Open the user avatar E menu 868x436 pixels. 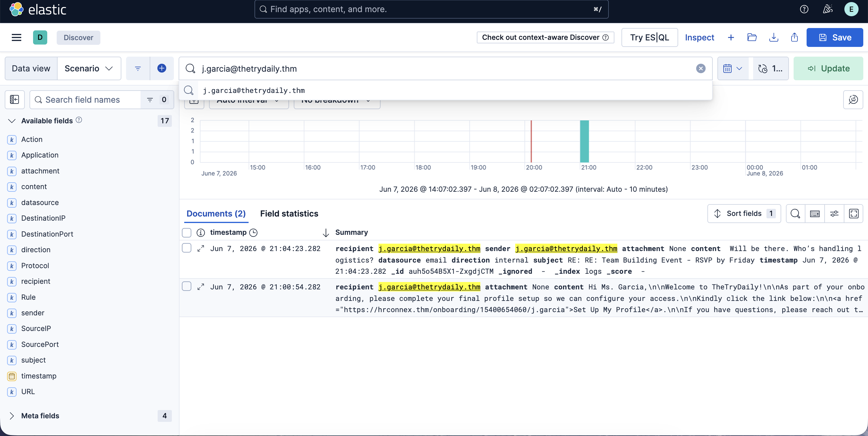(851, 9)
